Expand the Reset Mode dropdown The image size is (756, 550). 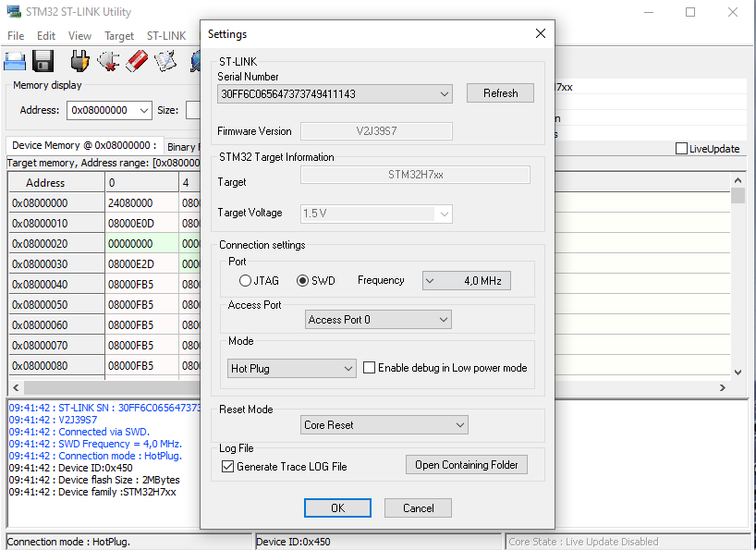pos(384,424)
